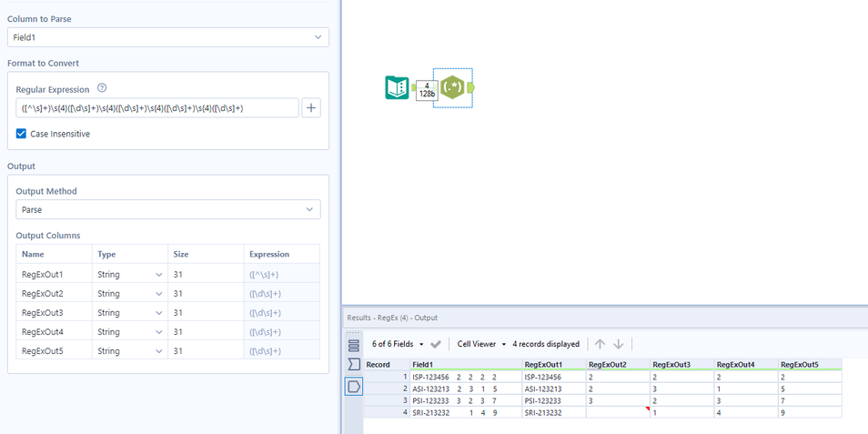The image size is (868, 434).
Task: Click the Type column header in Output Columns
Action: (130, 255)
